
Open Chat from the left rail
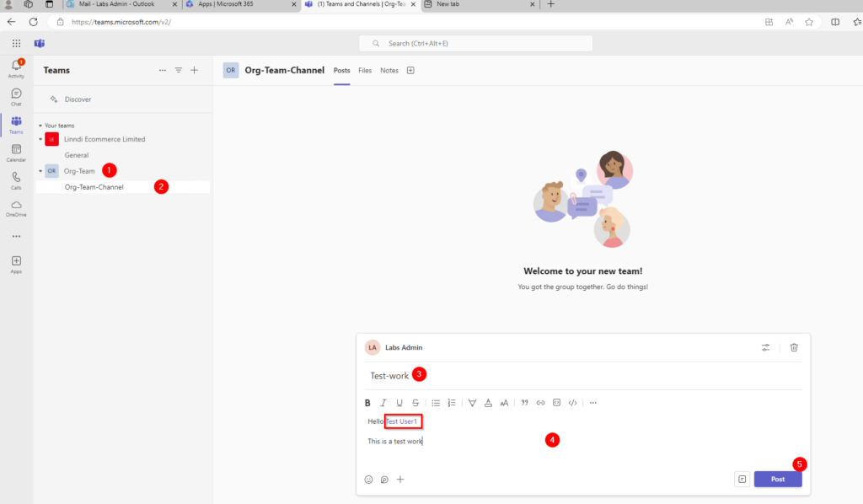(16, 97)
